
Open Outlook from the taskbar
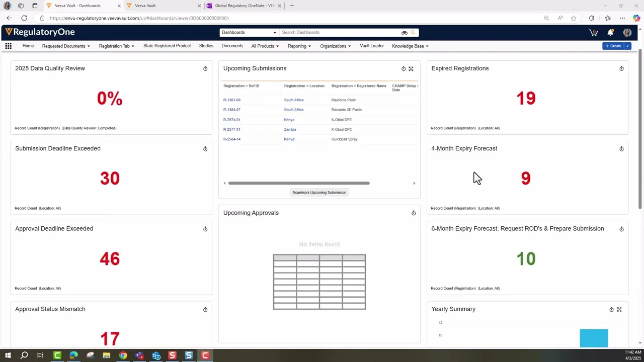[156, 355]
